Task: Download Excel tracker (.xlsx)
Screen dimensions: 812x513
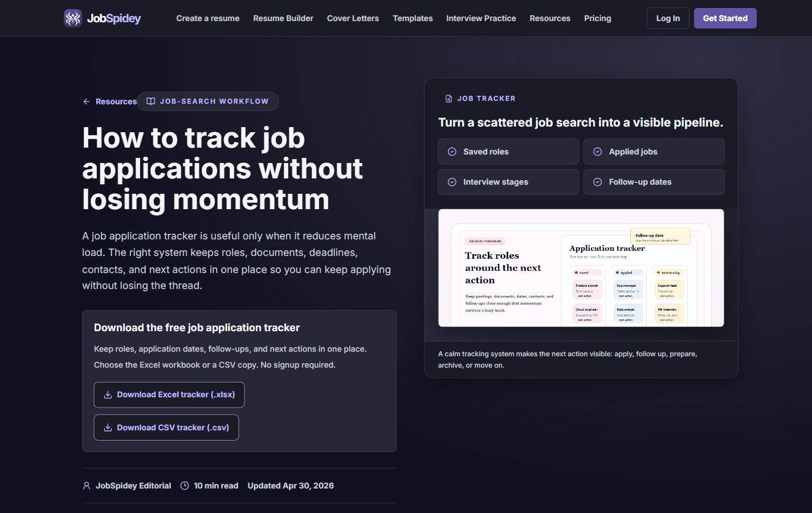Action: coord(169,394)
